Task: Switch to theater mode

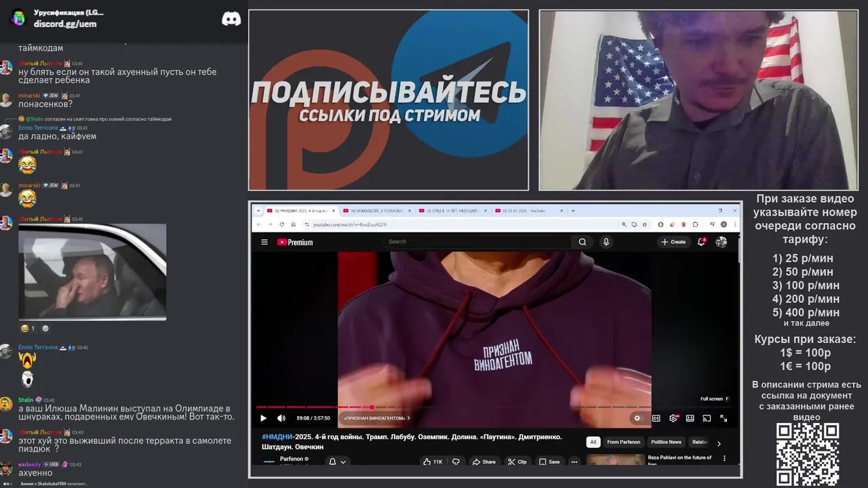Action: (690, 418)
